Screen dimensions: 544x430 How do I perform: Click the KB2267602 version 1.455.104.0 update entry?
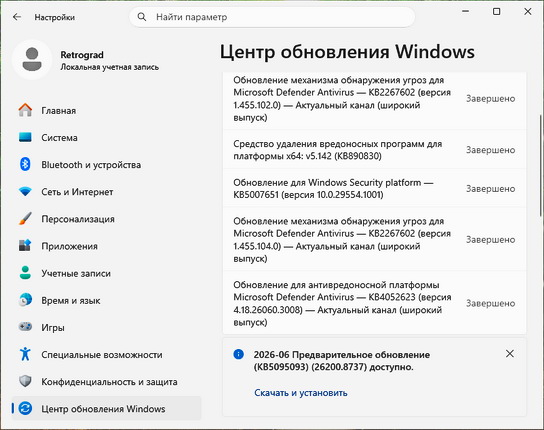pyautogui.click(x=374, y=239)
